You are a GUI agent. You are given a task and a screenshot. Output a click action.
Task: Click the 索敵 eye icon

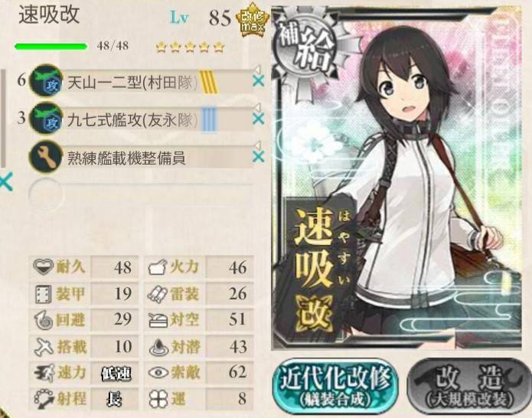[x=158, y=373]
